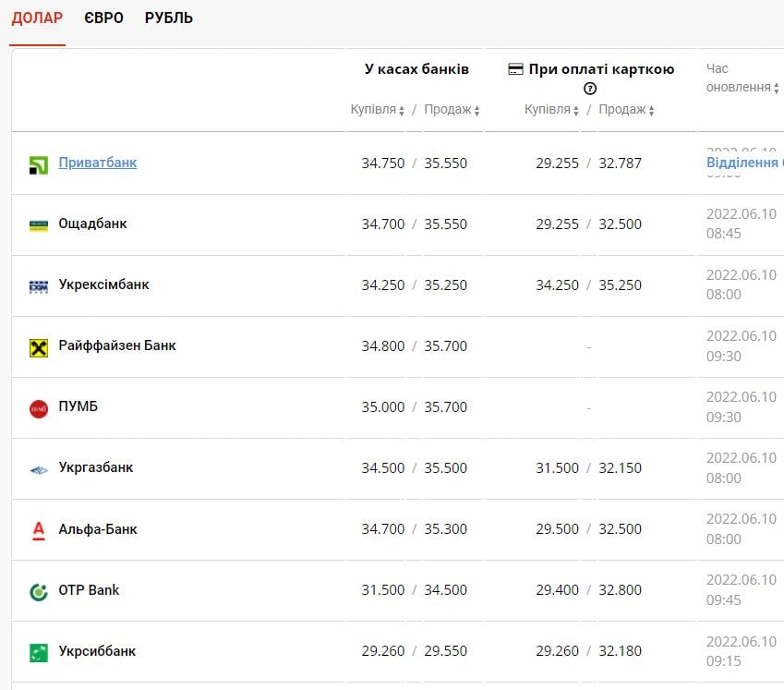Screen dimensions: 784x690
Task: Click the Укрсиббанк green logo
Action: coord(38,652)
